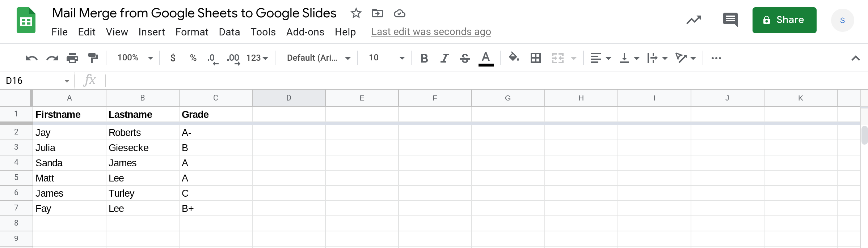
Task: Open the Insert menu
Action: tap(152, 32)
